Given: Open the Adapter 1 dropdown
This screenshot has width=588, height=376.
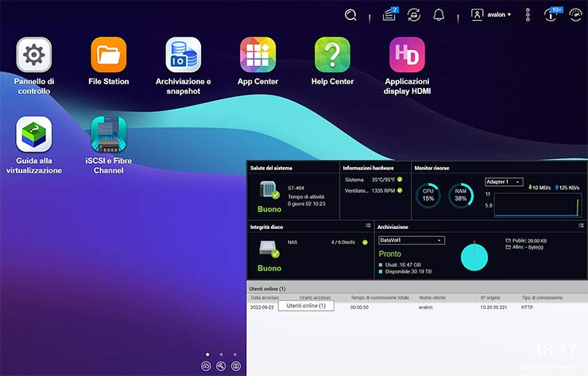Looking at the screenshot, I should click(504, 182).
